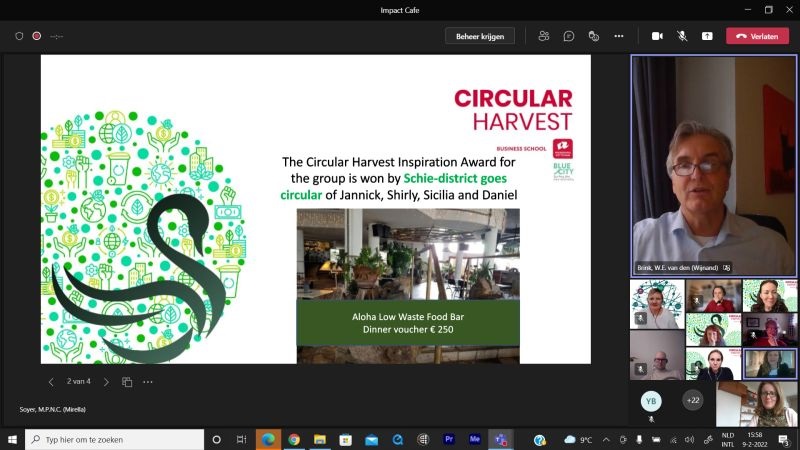Show the +22 additional participants
This screenshot has width=800, height=450.
tap(692, 400)
